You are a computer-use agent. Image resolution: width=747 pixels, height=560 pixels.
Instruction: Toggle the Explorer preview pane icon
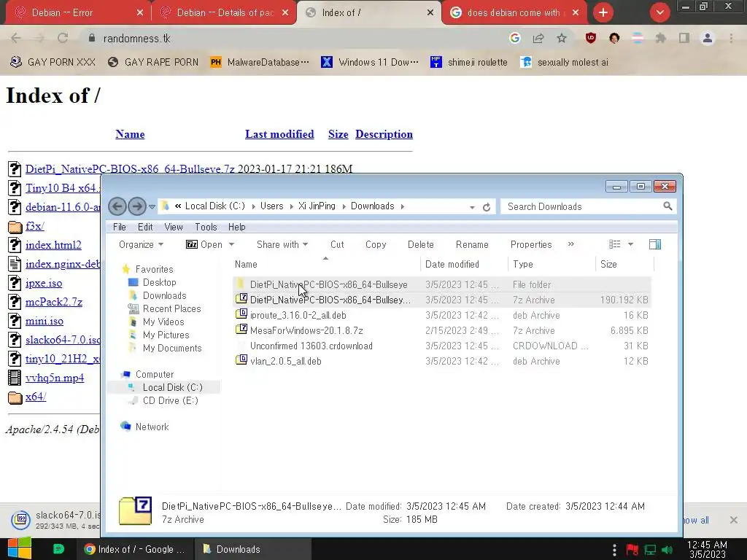655,244
